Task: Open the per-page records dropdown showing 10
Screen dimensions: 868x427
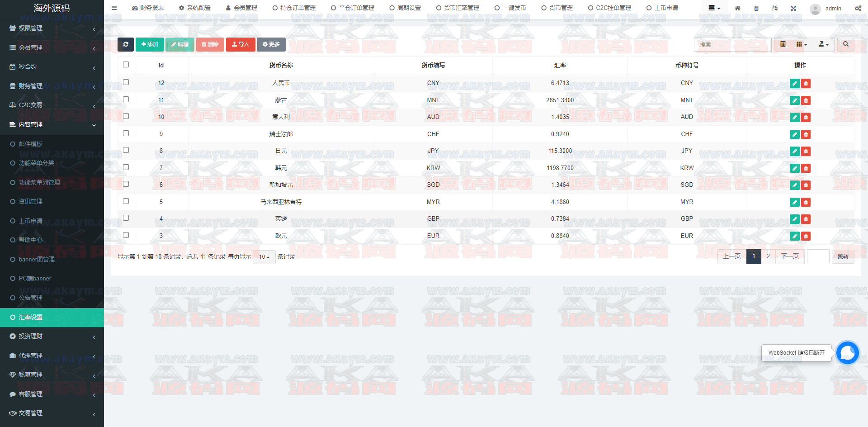Action: point(264,257)
